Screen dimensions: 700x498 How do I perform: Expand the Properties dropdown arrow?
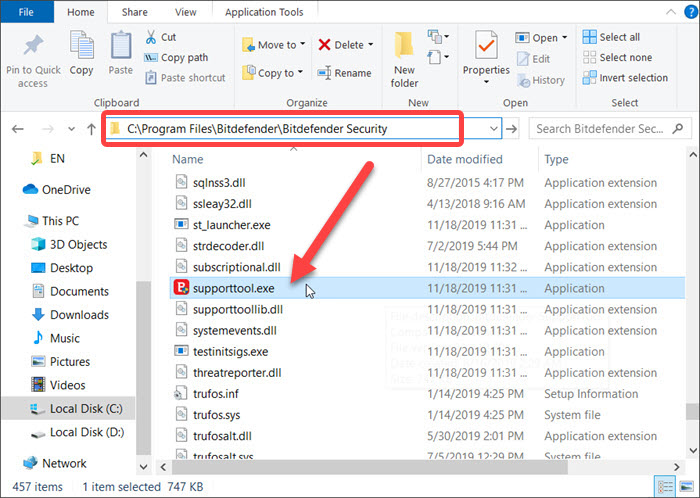486,82
